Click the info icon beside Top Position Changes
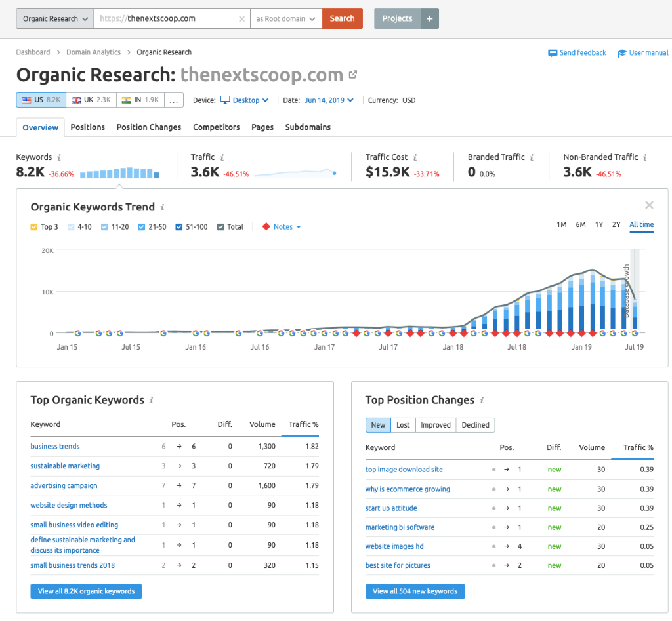672x621 pixels. (x=482, y=401)
